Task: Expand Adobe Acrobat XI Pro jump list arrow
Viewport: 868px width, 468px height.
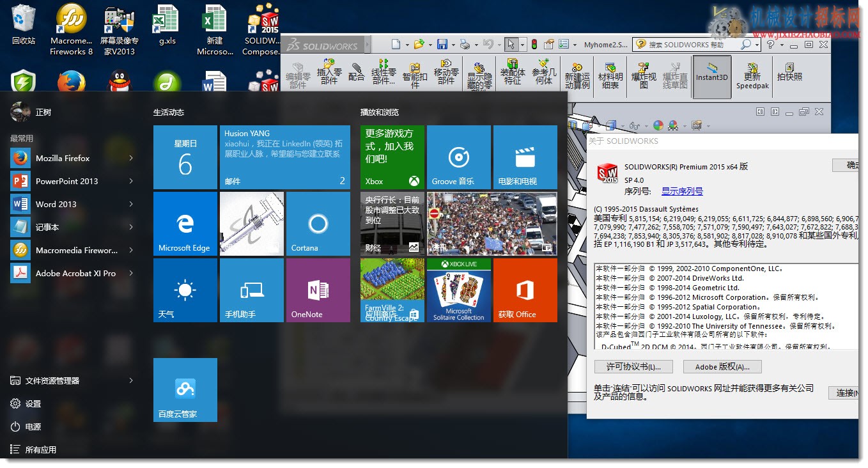Action: coord(131,273)
